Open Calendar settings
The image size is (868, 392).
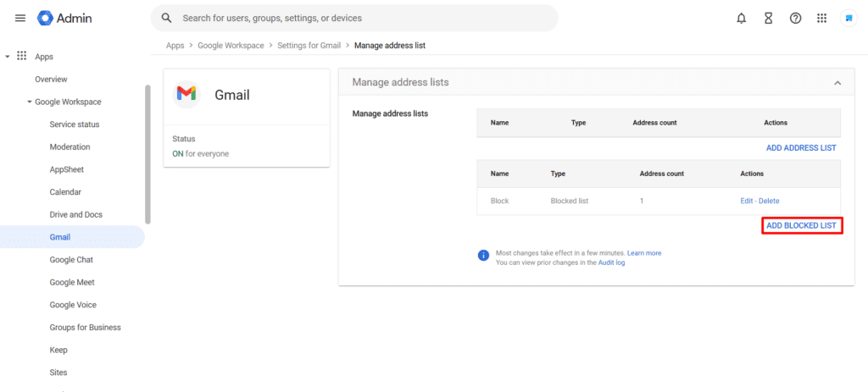point(65,192)
